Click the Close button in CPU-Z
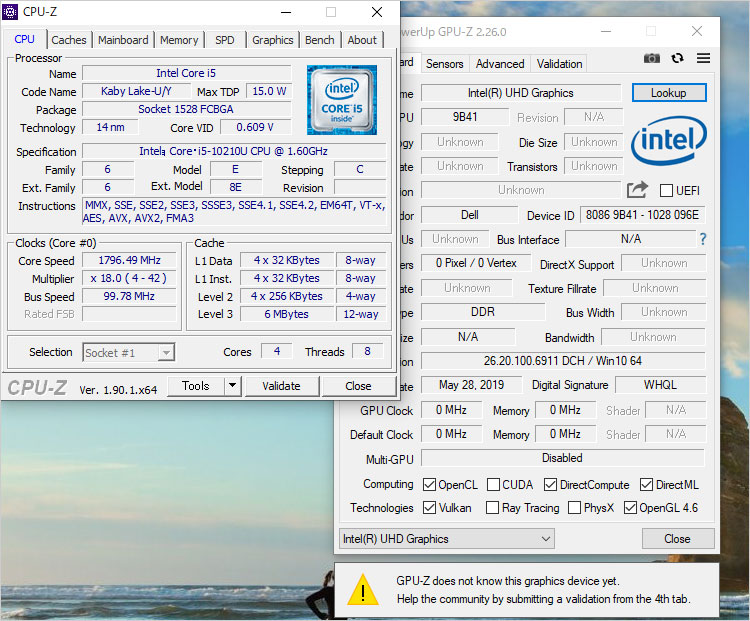 click(358, 386)
